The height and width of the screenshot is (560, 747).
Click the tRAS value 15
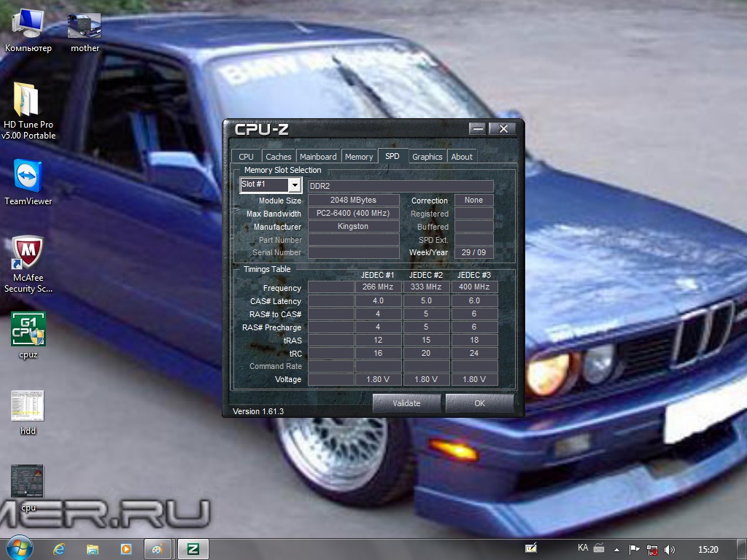click(426, 340)
